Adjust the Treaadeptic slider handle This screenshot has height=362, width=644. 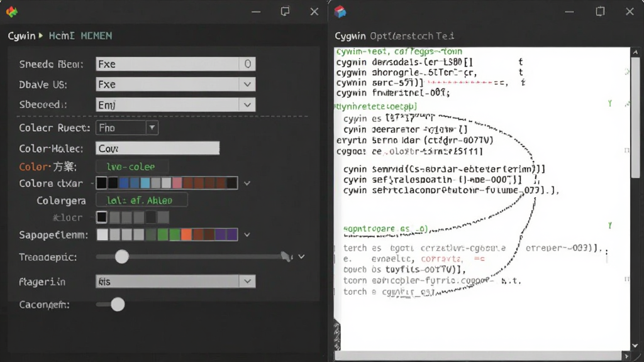tap(121, 257)
